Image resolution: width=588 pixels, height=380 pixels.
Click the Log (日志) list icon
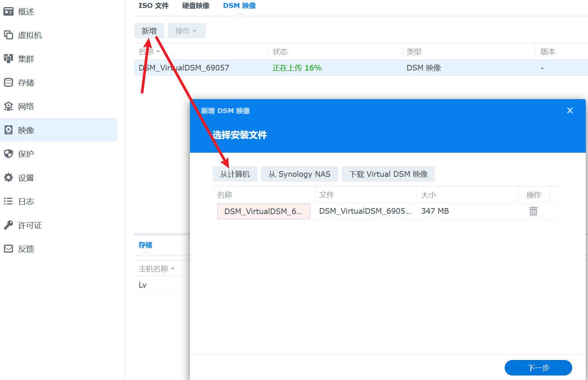click(x=8, y=201)
